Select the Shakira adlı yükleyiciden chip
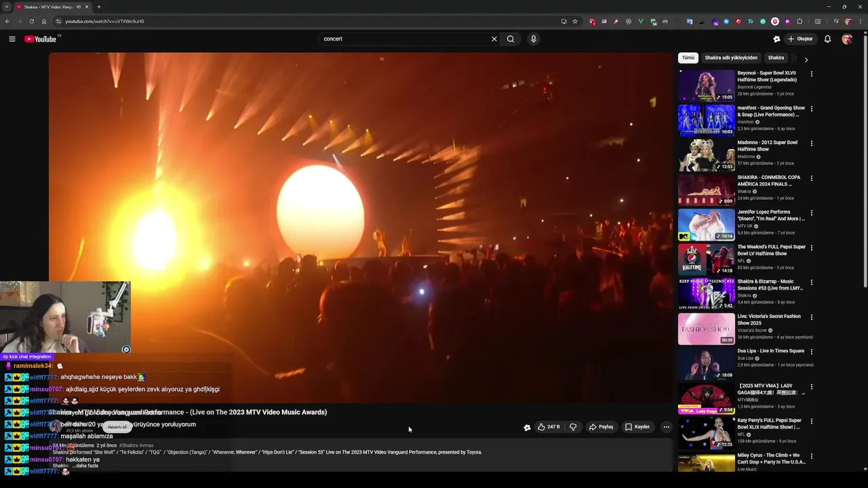Viewport: 868px width, 488px height. [x=730, y=58]
